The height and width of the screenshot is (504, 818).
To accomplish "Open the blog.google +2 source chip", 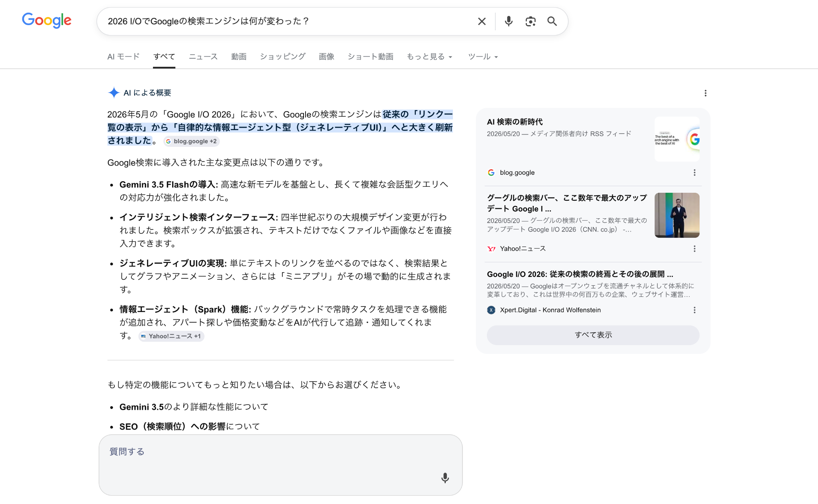I will click(191, 141).
